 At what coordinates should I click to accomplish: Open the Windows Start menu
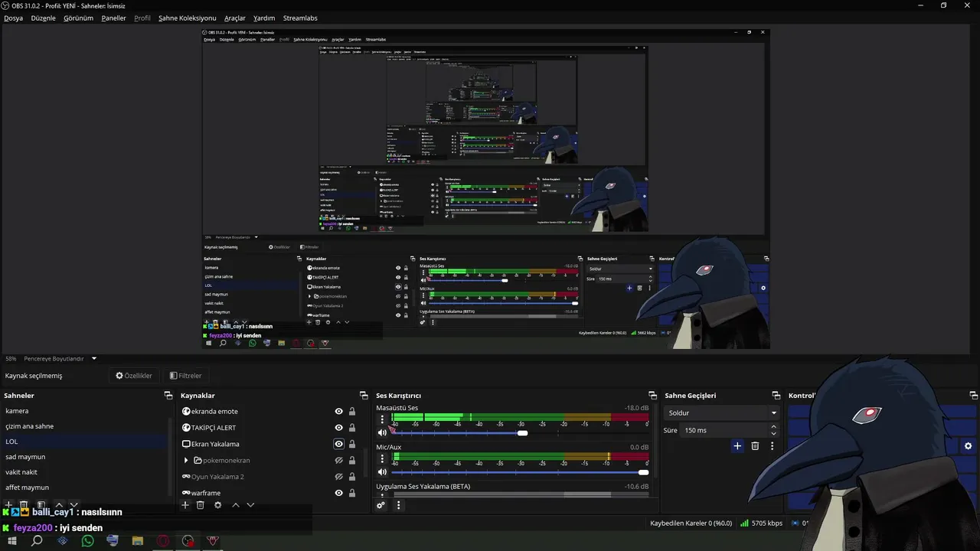pos(12,541)
